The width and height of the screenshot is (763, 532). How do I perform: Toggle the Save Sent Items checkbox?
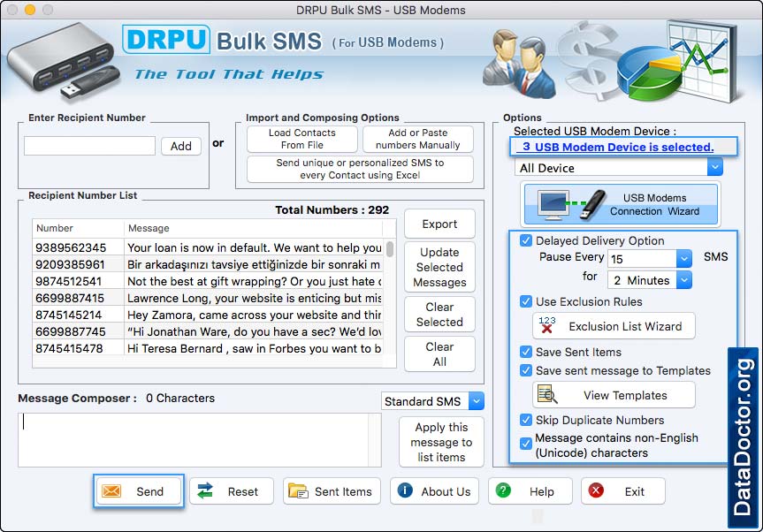click(x=526, y=352)
